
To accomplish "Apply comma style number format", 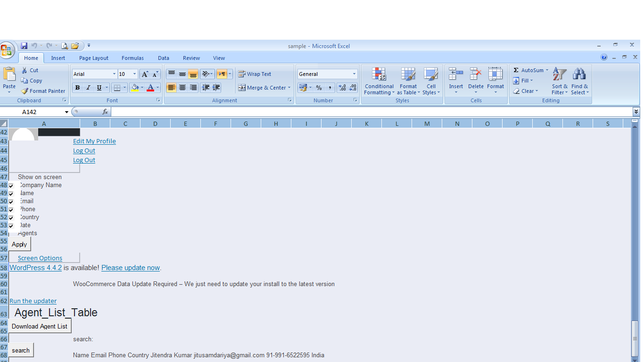I will (x=330, y=88).
